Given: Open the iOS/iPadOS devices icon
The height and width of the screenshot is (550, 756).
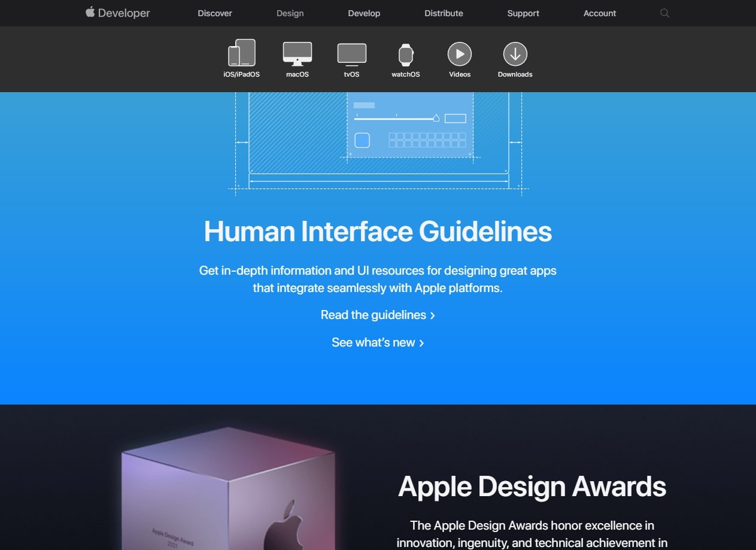Looking at the screenshot, I should point(242,53).
